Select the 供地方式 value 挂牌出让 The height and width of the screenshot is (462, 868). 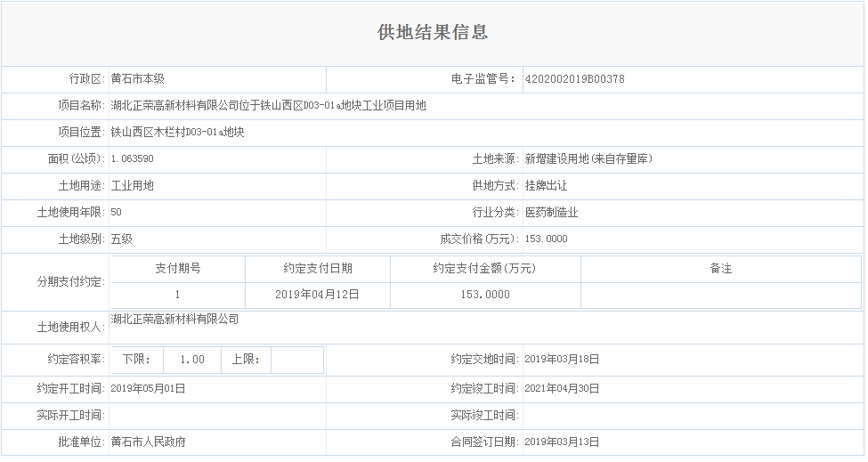pyautogui.click(x=546, y=186)
